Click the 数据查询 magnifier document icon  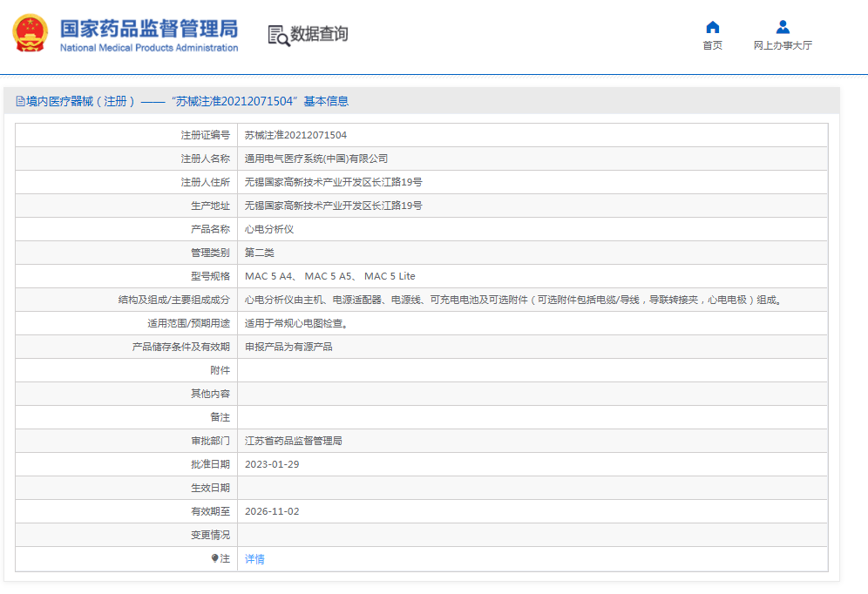pos(278,35)
